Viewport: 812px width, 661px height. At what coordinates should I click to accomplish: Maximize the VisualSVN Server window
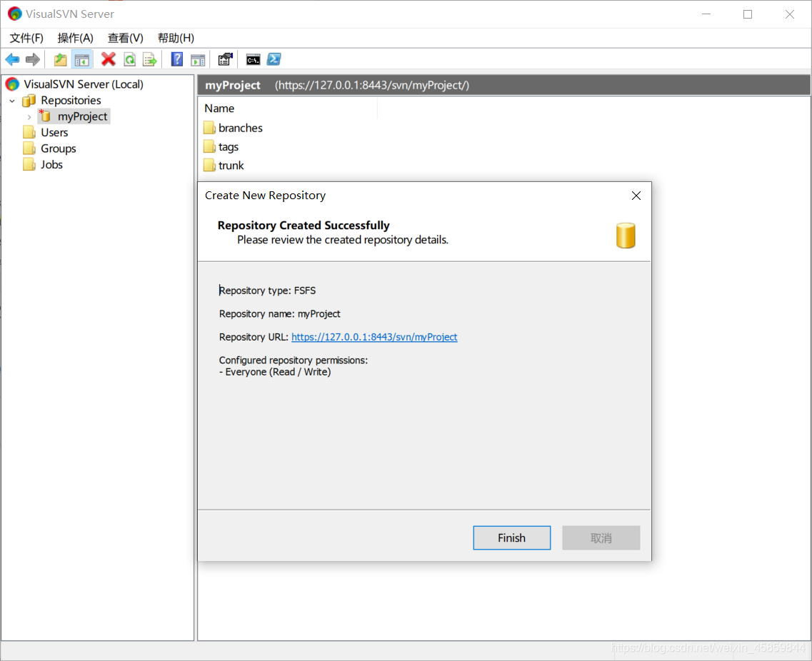pyautogui.click(x=748, y=14)
